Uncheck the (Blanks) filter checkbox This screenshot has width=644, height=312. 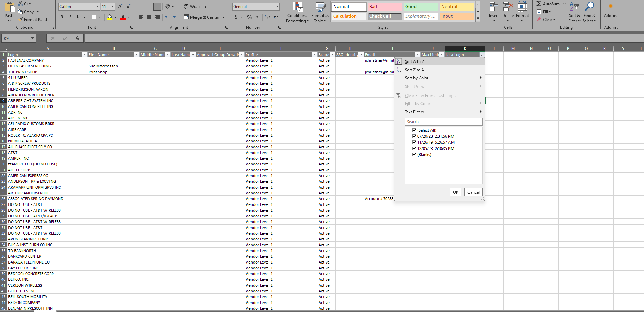(x=414, y=155)
